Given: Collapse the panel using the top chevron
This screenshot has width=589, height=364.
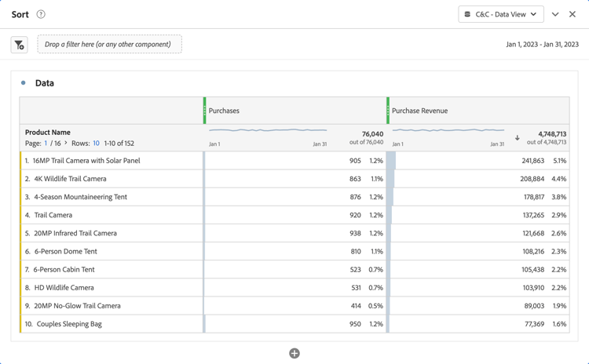Looking at the screenshot, I should click(555, 14).
